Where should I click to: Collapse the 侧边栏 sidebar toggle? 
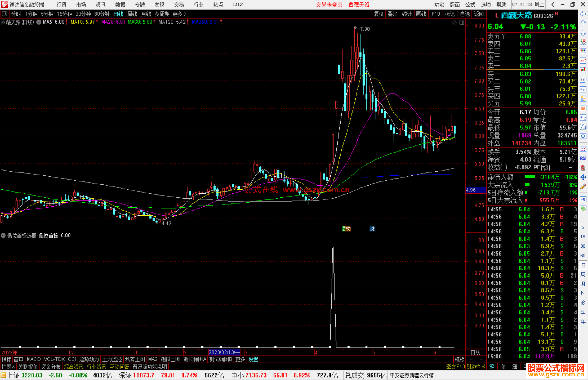pos(476,367)
